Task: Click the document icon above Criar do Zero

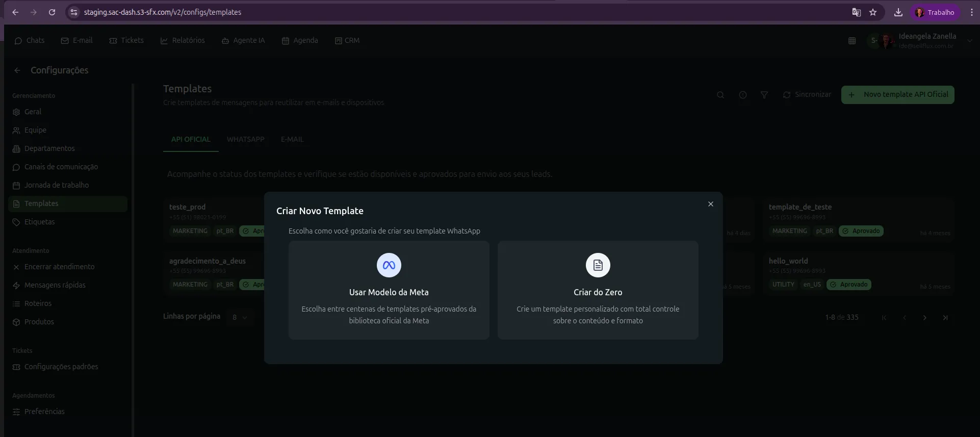Action: (598, 265)
